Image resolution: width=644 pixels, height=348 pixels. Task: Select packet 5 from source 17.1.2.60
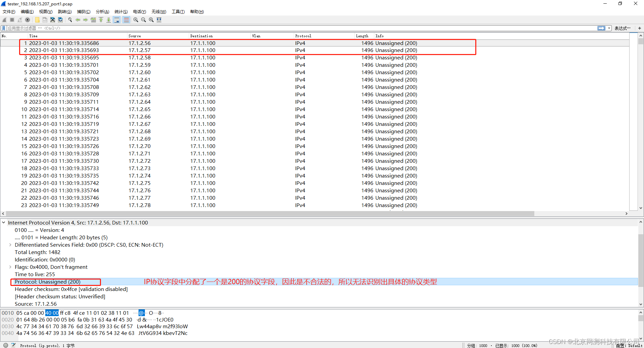coord(315,72)
